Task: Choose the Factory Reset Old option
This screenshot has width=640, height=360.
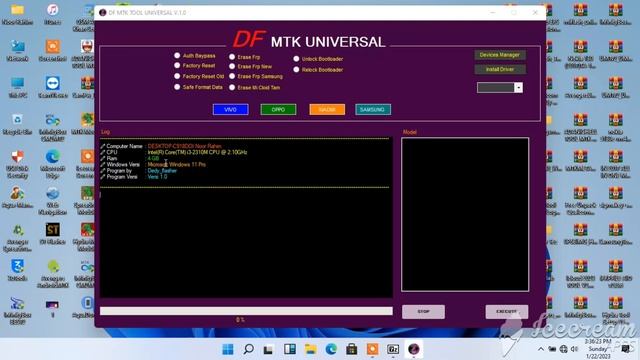Action: [177, 76]
